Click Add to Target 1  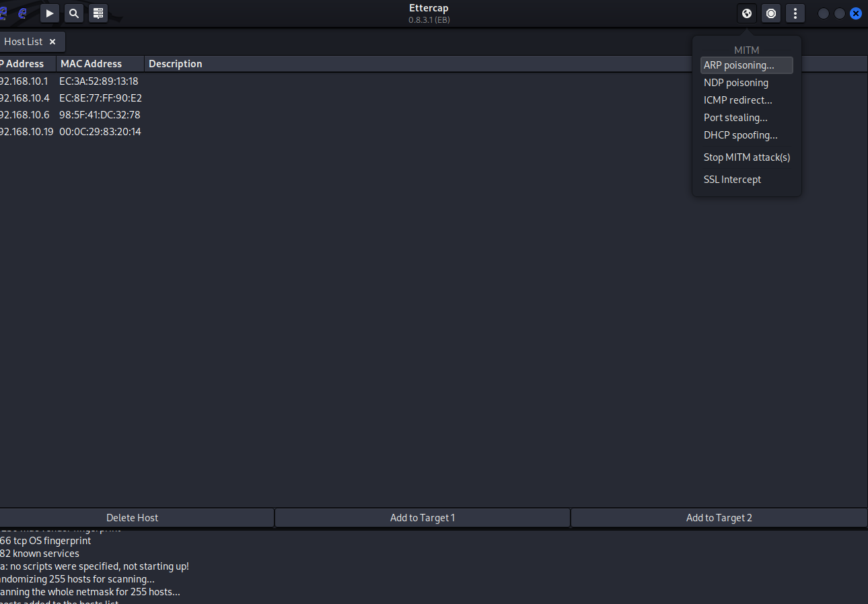point(423,518)
